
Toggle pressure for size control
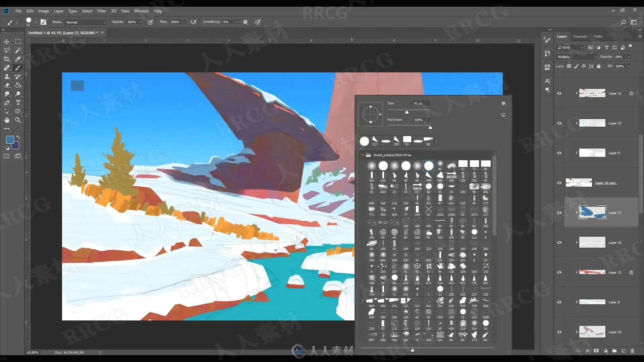pos(258,22)
